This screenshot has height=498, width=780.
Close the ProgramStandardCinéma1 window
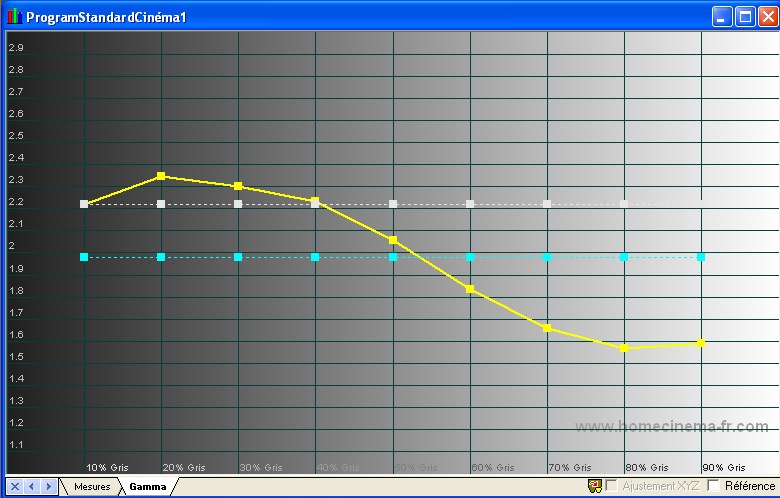pyautogui.click(x=767, y=17)
